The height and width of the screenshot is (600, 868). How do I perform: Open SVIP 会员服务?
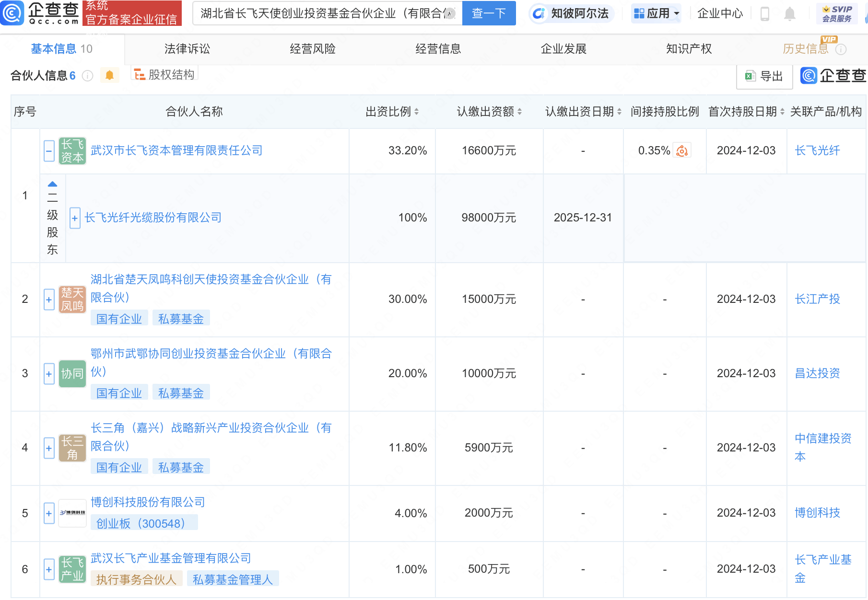click(x=837, y=13)
